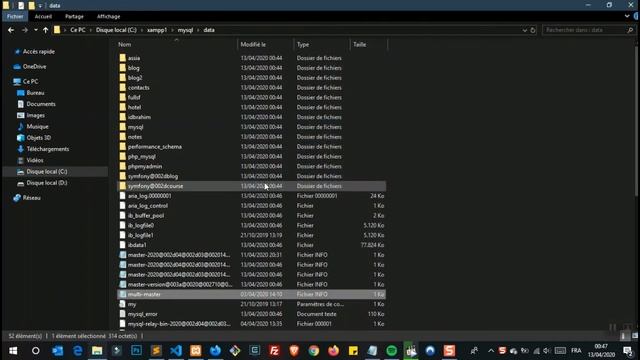
Task: Click the multi-master file icon
Action: click(x=122, y=294)
